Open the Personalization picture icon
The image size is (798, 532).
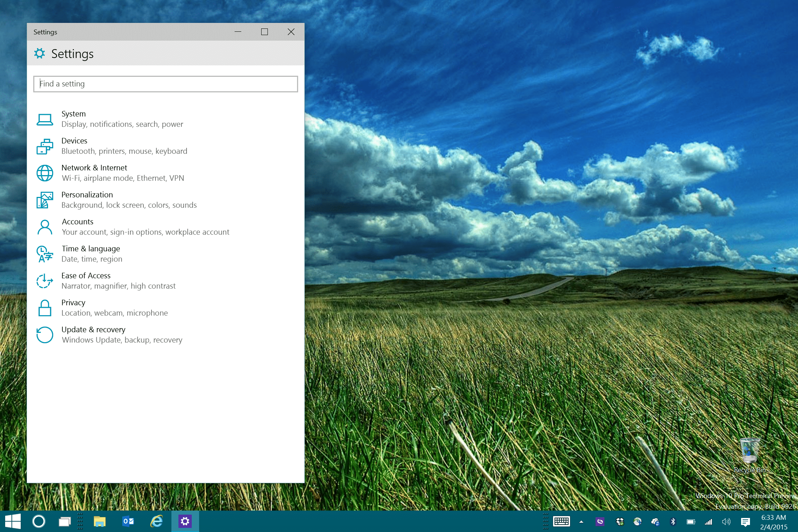click(45, 200)
